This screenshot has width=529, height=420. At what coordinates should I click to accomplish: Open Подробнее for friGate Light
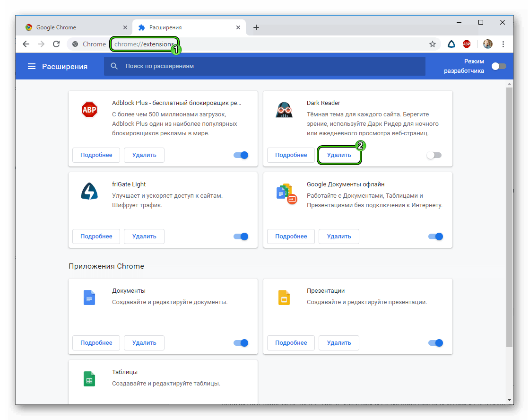tap(96, 236)
